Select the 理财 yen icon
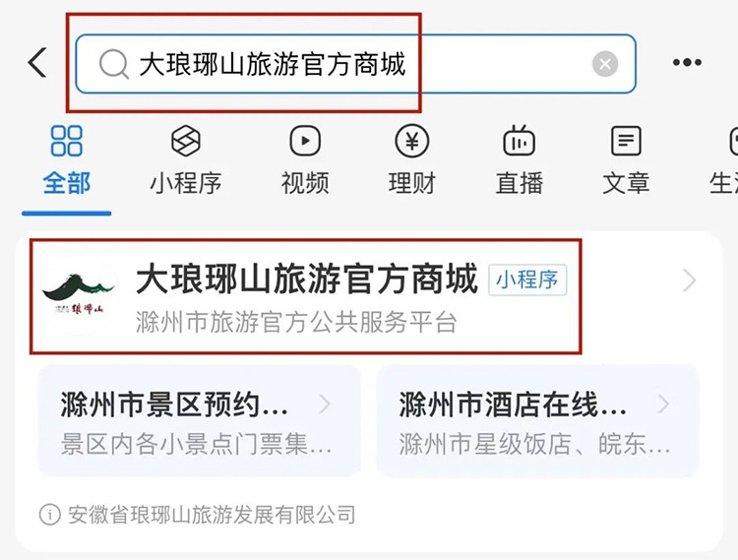 point(412,140)
